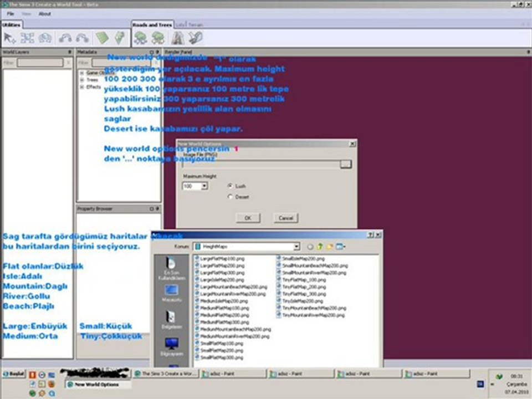The width and height of the screenshot is (532, 399).
Task: Select LargeFlatMap100.png file
Action: (220, 259)
